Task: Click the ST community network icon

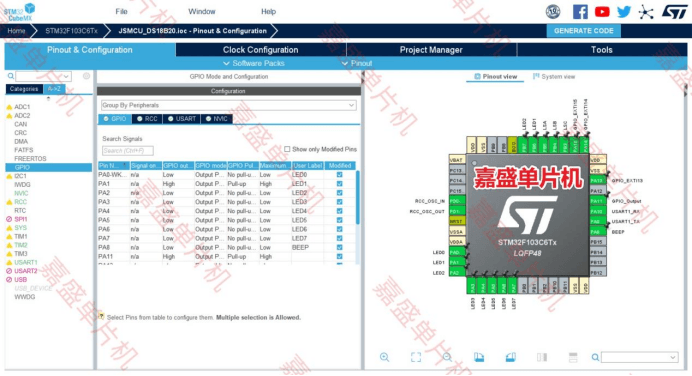Action: [x=646, y=12]
